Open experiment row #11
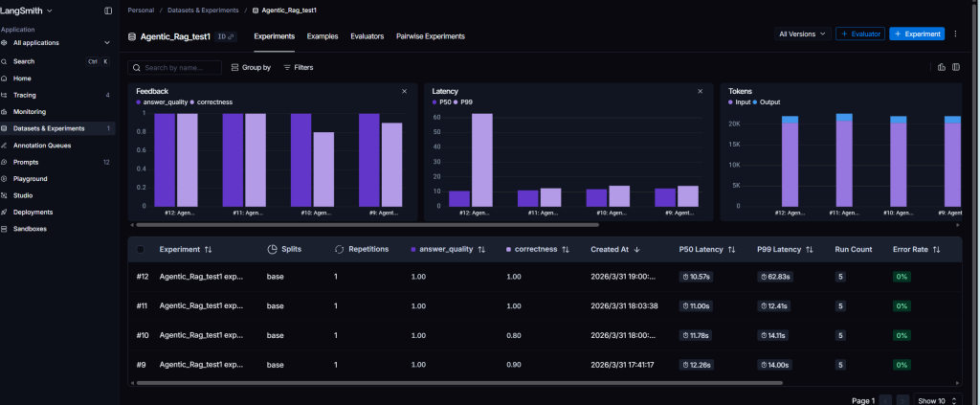This screenshot has height=405, width=980. 544,306
